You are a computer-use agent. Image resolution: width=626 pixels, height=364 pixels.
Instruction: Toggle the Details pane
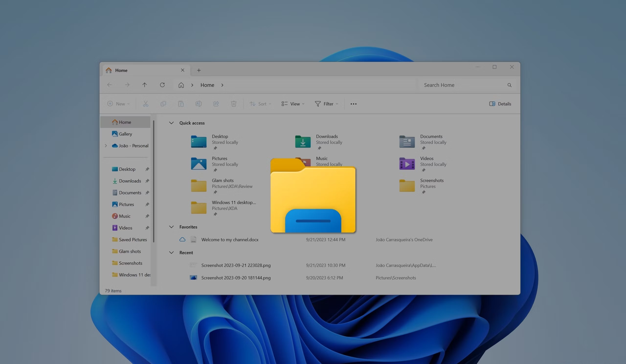500,104
